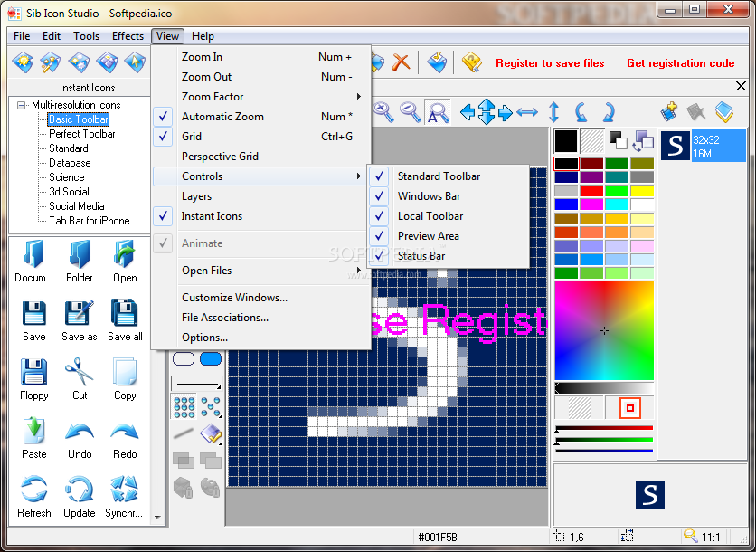Toggle Instant Icons panel option
The height and width of the screenshot is (552, 756).
coord(260,216)
